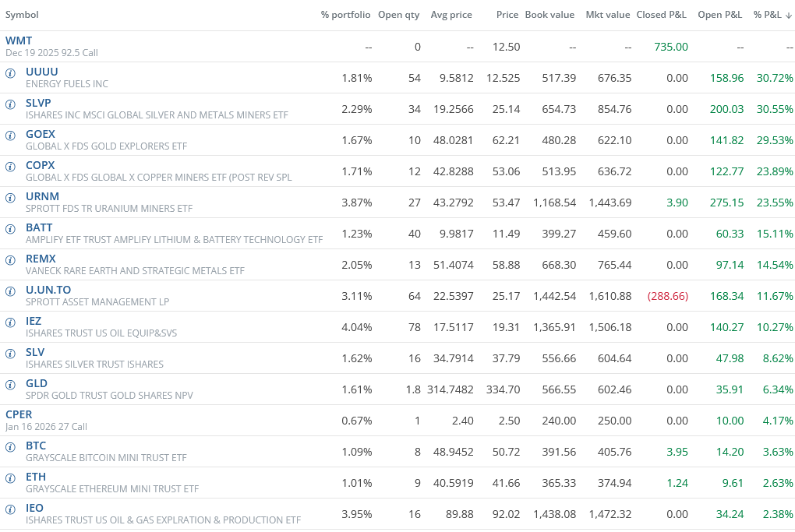Open info icon for SLVP row
Viewport: 795px width, 532px height.
click(x=10, y=104)
